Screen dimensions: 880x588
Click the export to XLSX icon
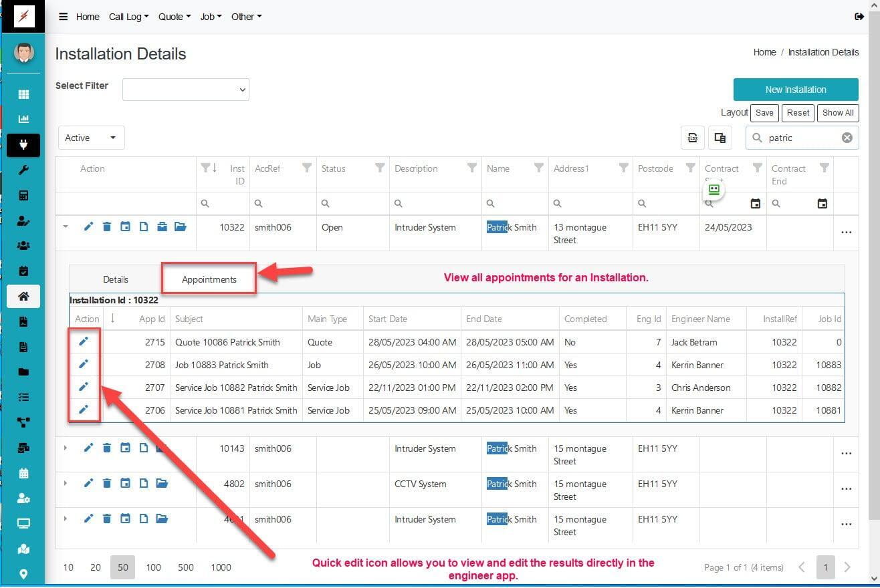pos(692,138)
